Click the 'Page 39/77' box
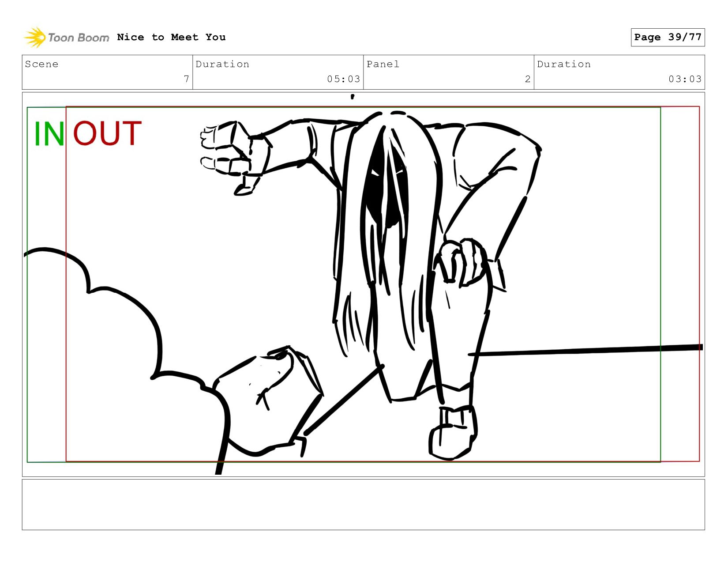Image resolution: width=728 pixels, height=563 pixels. coord(668,37)
